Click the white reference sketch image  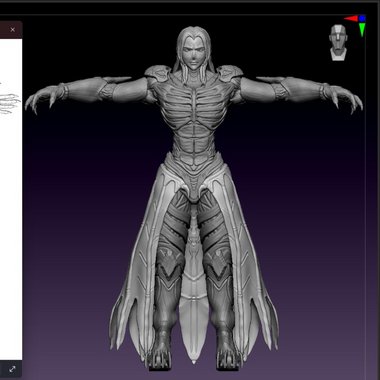[x=11, y=199]
